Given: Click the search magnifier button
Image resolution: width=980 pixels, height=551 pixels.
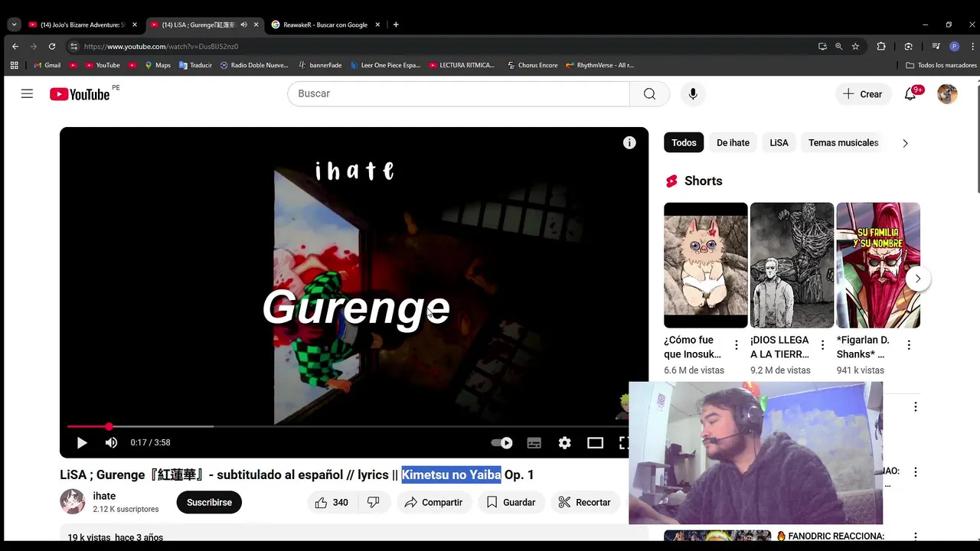Looking at the screenshot, I should click(649, 93).
